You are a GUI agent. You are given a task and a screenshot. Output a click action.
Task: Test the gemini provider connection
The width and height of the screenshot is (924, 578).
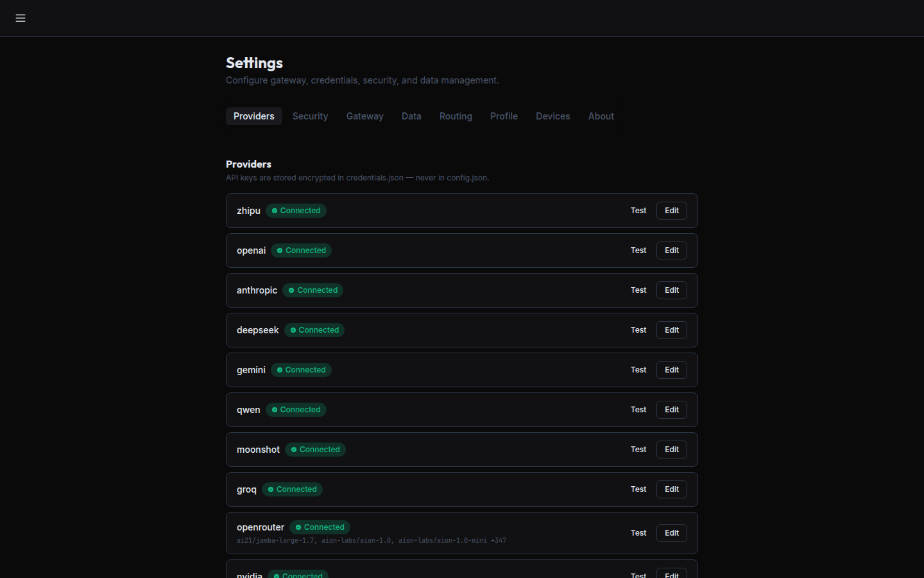click(x=638, y=370)
